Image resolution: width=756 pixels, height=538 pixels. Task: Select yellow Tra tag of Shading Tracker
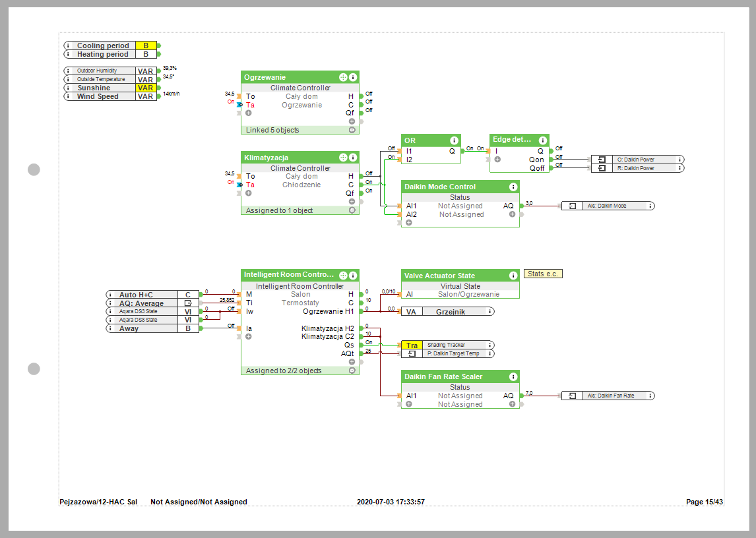click(x=412, y=345)
